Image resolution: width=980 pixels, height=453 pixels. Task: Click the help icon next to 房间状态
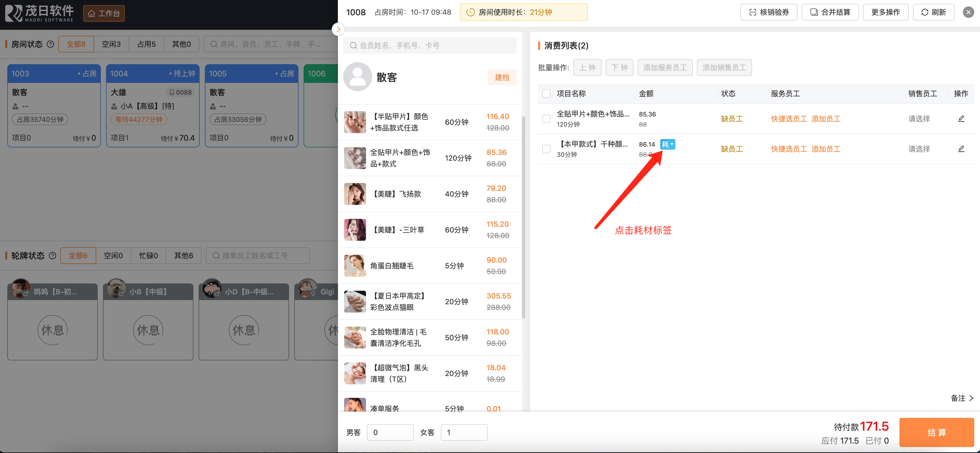(50, 44)
